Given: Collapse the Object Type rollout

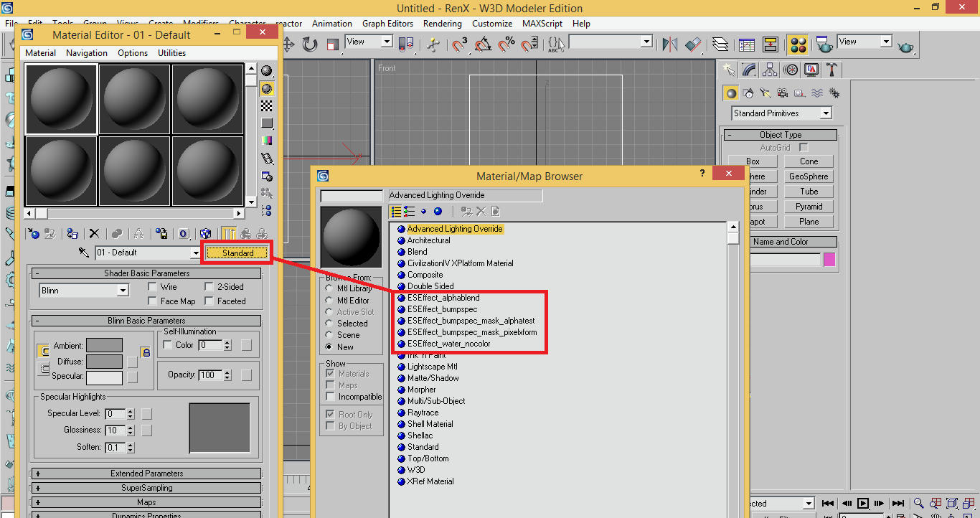Looking at the screenshot, I should [x=781, y=135].
